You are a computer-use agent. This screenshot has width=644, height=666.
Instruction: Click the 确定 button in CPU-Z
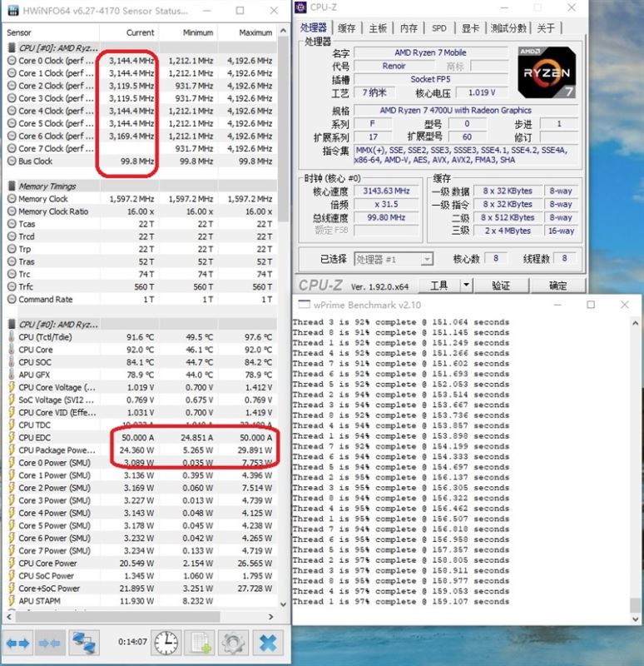(557, 285)
